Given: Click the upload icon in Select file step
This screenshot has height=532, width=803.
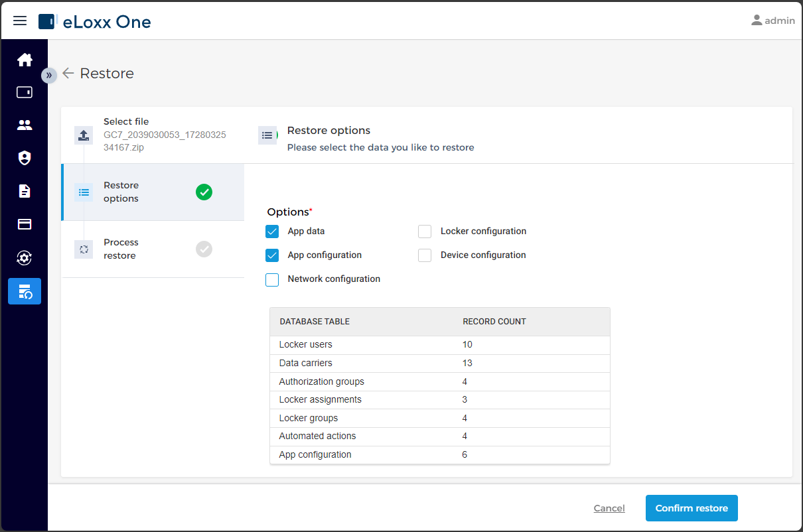Looking at the screenshot, I should pos(84,135).
